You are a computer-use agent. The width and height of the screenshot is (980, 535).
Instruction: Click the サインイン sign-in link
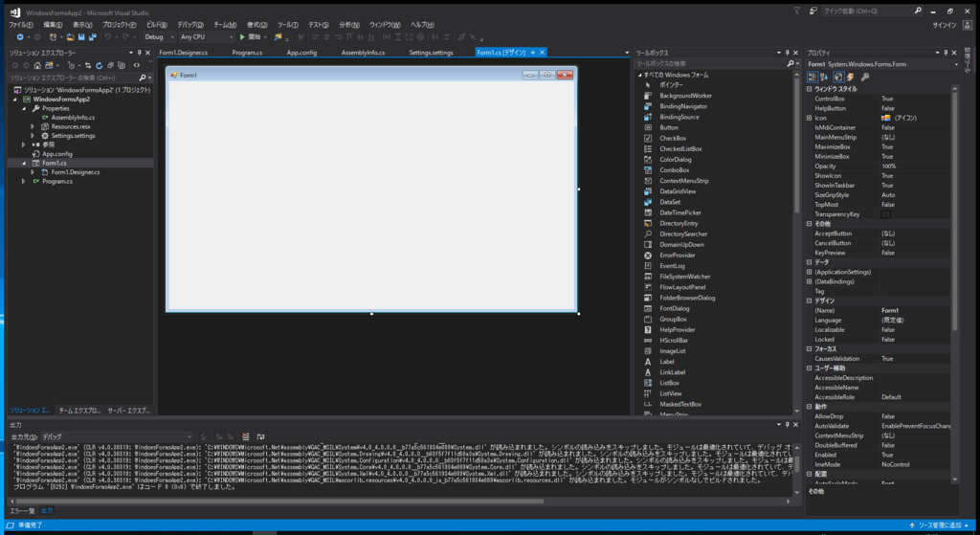tap(945, 25)
